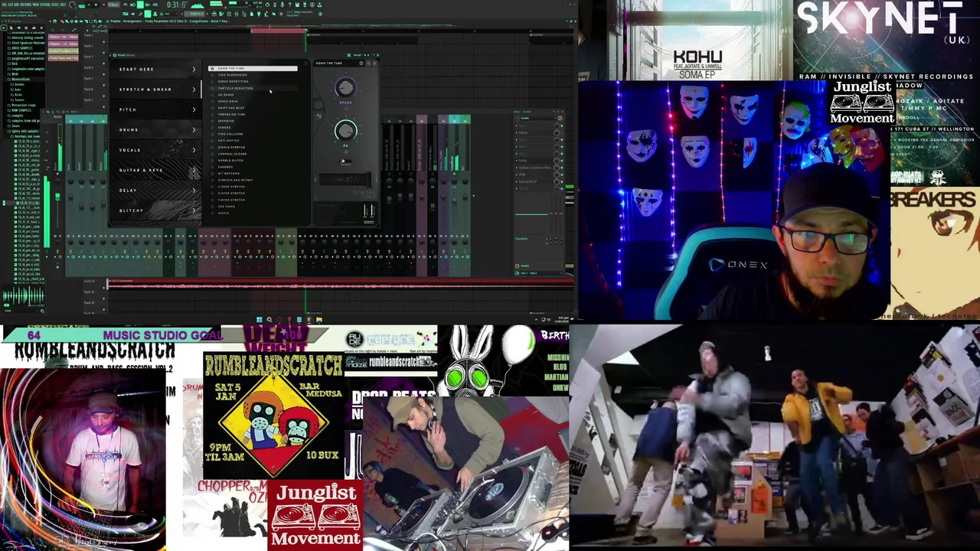Expand the STRETCH & SMEAR preset category
The image size is (980, 551).
click(x=156, y=90)
